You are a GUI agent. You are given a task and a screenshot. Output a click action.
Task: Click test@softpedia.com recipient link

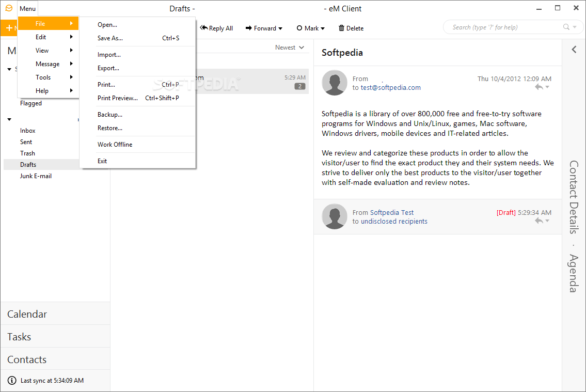coord(390,87)
